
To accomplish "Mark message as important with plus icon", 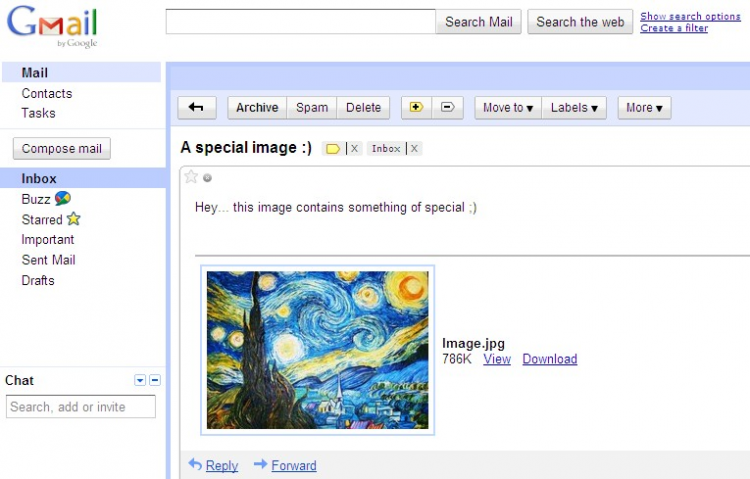I will coord(416,108).
